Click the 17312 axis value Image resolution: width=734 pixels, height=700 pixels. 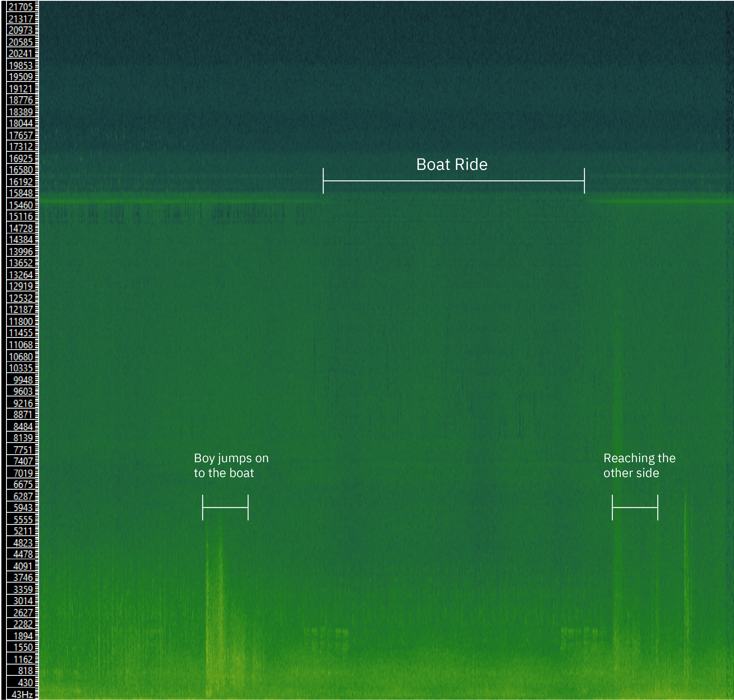click(21, 147)
